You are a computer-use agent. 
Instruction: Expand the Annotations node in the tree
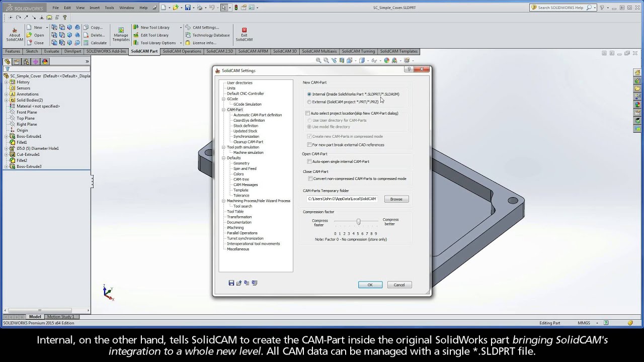tap(7, 94)
